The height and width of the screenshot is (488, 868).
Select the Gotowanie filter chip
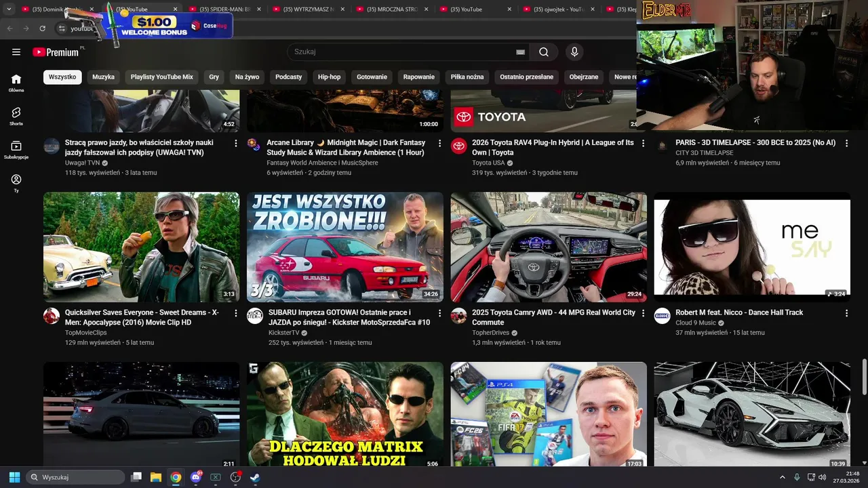372,77
